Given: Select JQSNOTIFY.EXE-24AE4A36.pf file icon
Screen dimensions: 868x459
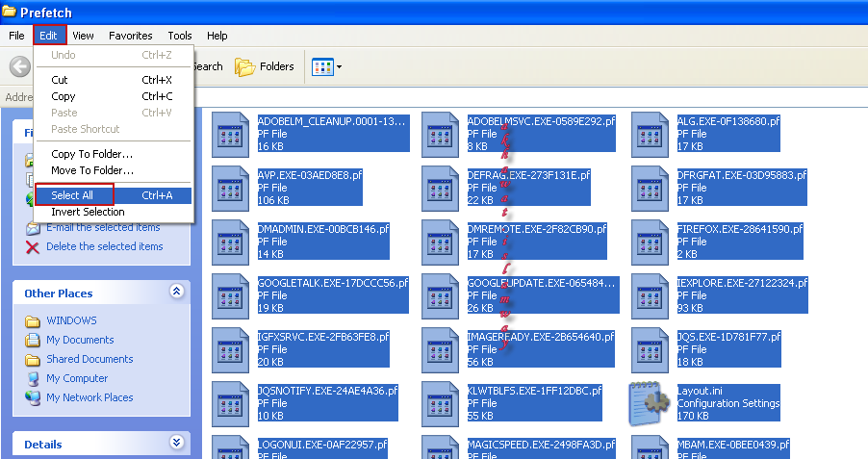Looking at the screenshot, I should (x=230, y=403).
